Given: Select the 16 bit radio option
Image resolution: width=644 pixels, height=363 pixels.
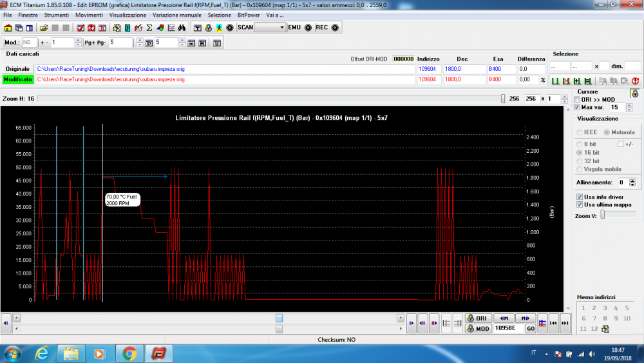Looking at the screenshot, I should [x=580, y=153].
